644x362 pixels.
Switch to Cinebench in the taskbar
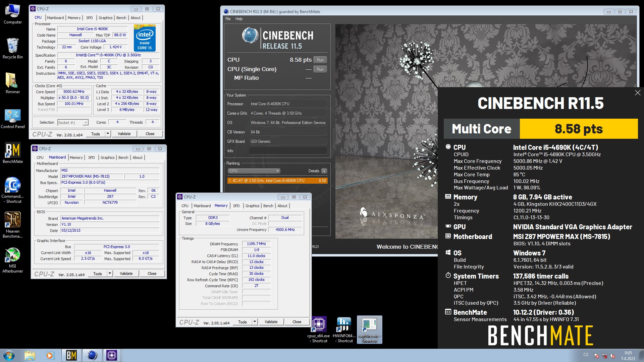pyautogui.click(x=92, y=355)
